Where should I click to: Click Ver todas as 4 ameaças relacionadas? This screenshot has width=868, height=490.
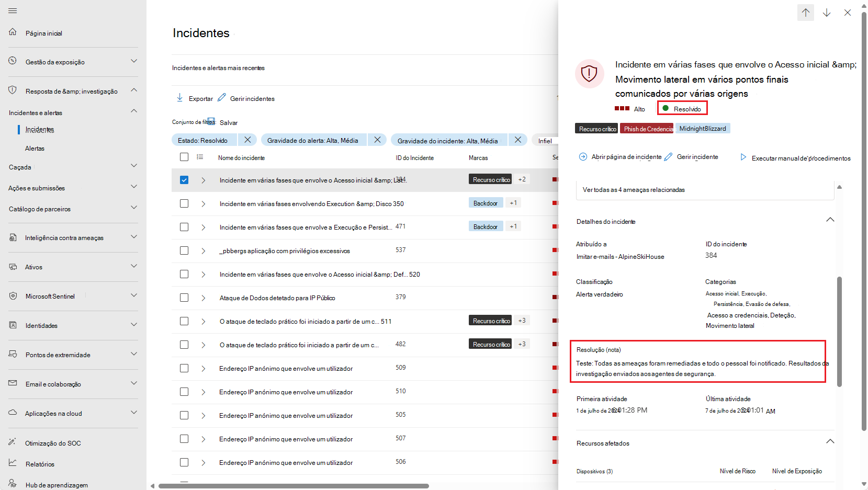634,190
